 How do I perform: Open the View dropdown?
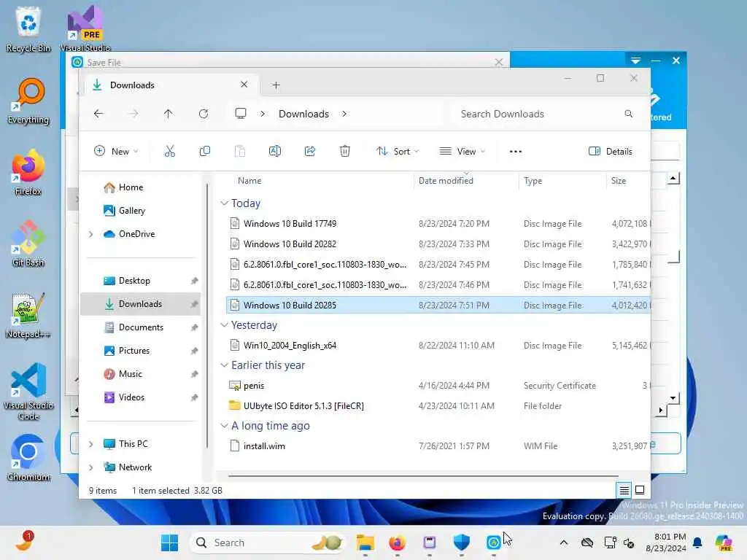(462, 152)
